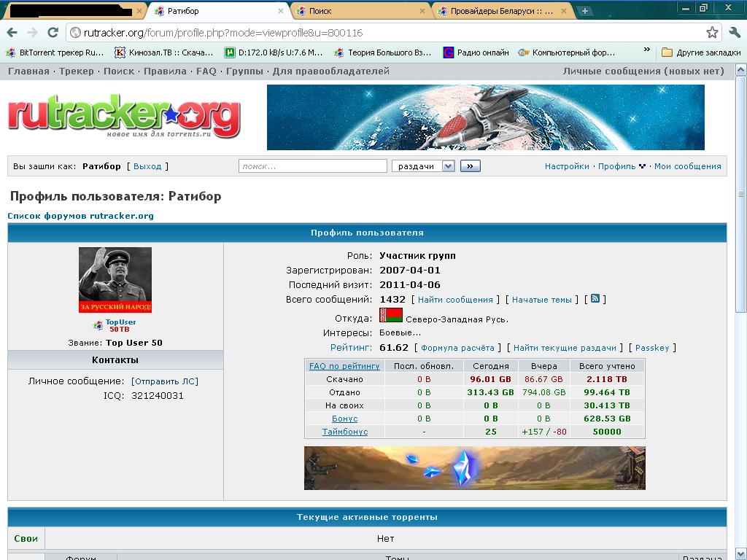Open the RSS feed icon for messages
The height and width of the screenshot is (560, 747).
pyautogui.click(x=595, y=298)
